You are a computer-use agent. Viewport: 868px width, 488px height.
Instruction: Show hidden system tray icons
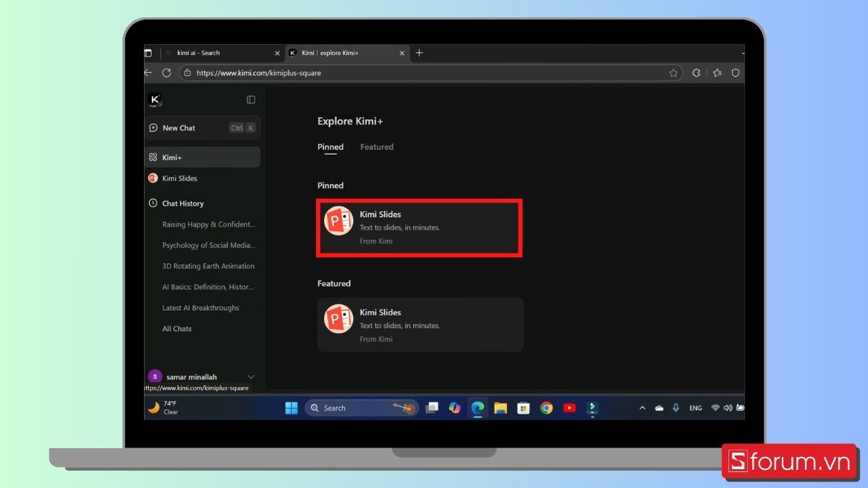point(642,408)
